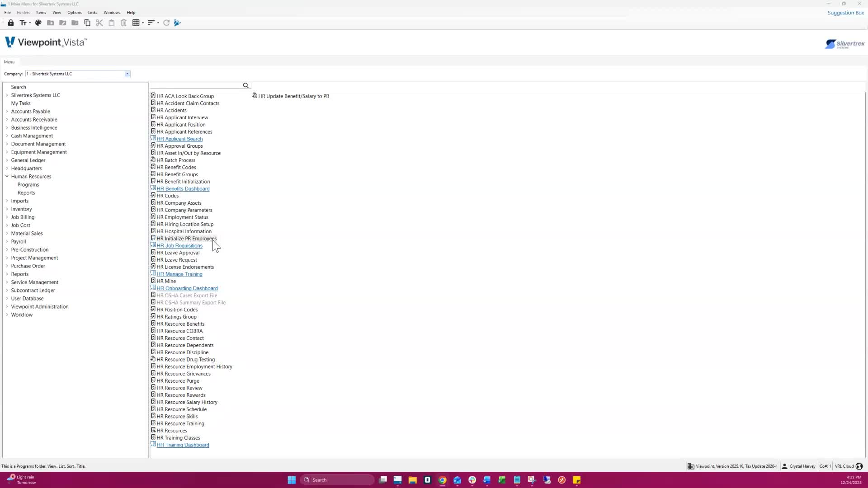The height and width of the screenshot is (488, 868).
Task: Open the color palette theme icon
Action: coord(38,23)
